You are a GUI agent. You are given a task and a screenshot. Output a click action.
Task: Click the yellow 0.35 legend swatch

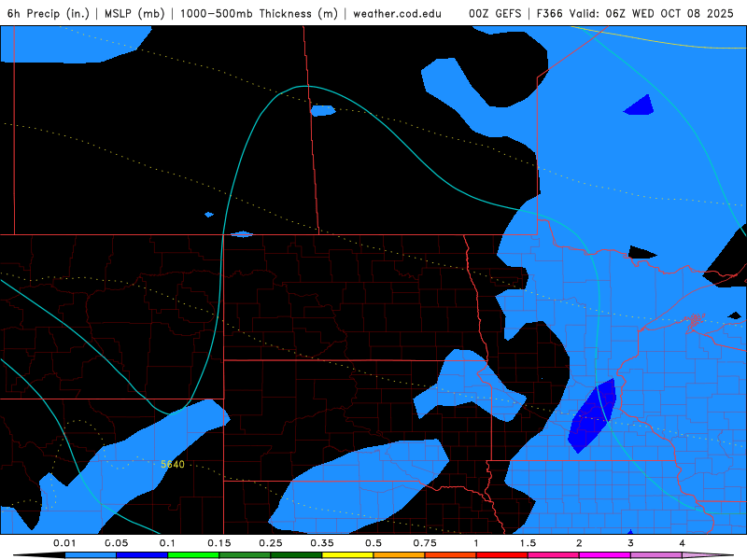click(347, 555)
